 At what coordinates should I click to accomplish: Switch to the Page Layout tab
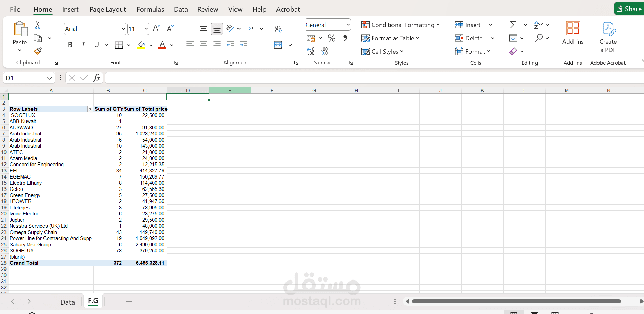click(108, 9)
